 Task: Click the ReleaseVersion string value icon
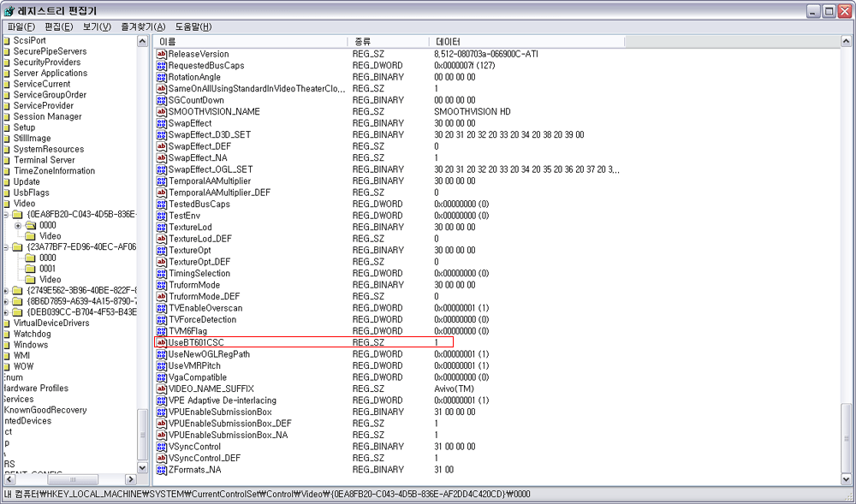coord(161,54)
